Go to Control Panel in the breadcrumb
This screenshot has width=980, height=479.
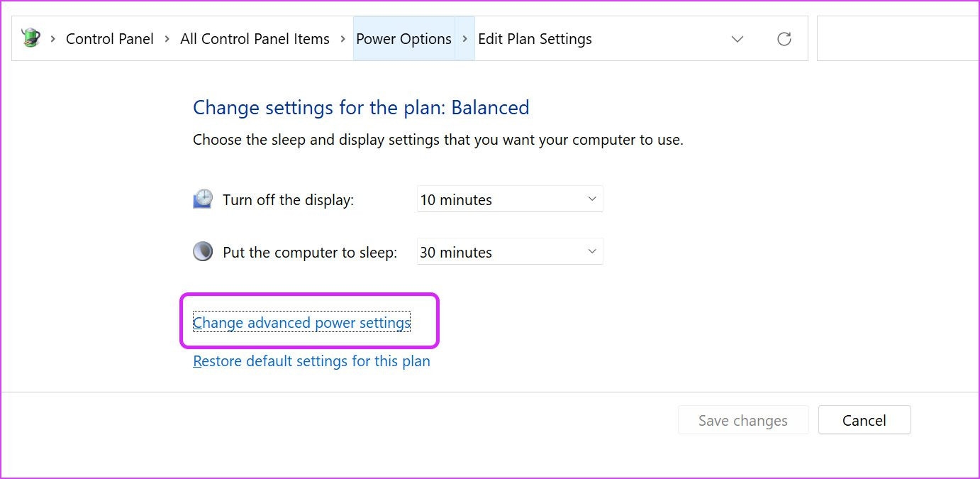[110, 39]
